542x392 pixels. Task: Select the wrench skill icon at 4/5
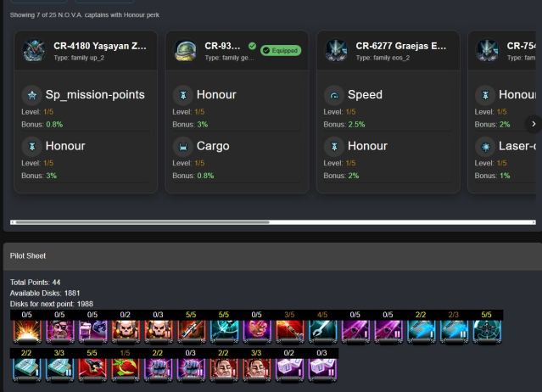click(322, 332)
